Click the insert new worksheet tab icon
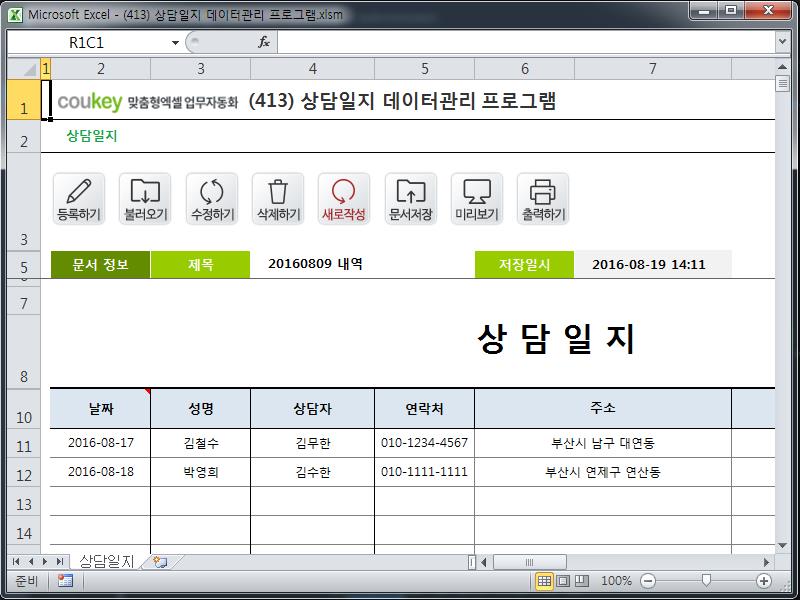Screen dimensions: 800x600 coord(160,562)
